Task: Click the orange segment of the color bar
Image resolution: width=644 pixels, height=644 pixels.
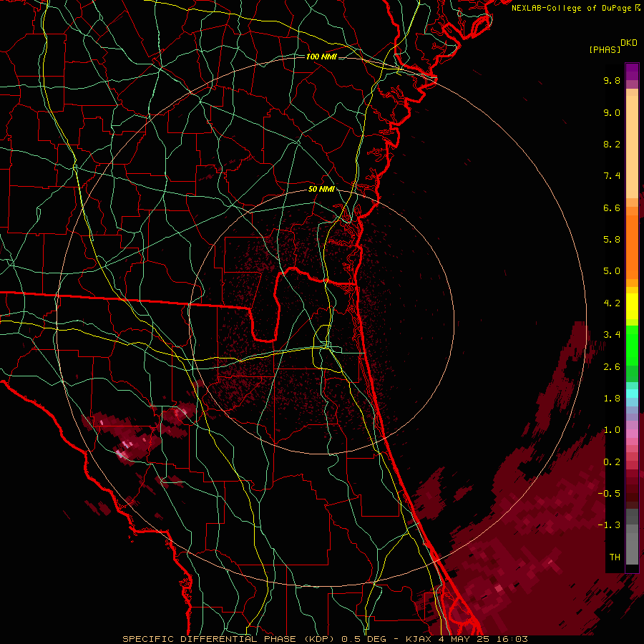Action: click(x=632, y=243)
